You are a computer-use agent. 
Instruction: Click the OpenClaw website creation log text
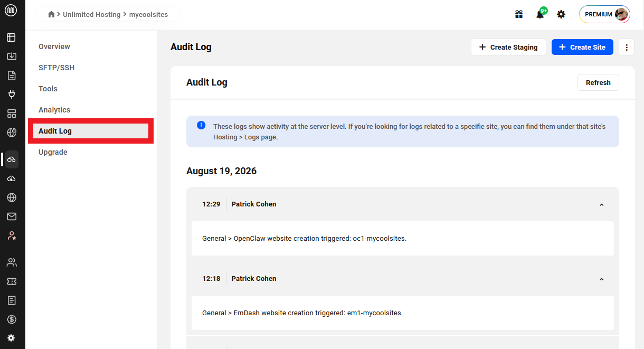pyautogui.click(x=304, y=238)
